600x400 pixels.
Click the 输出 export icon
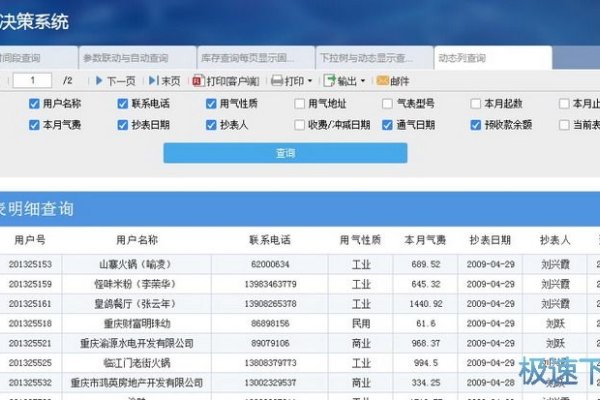(x=329, y=81)
